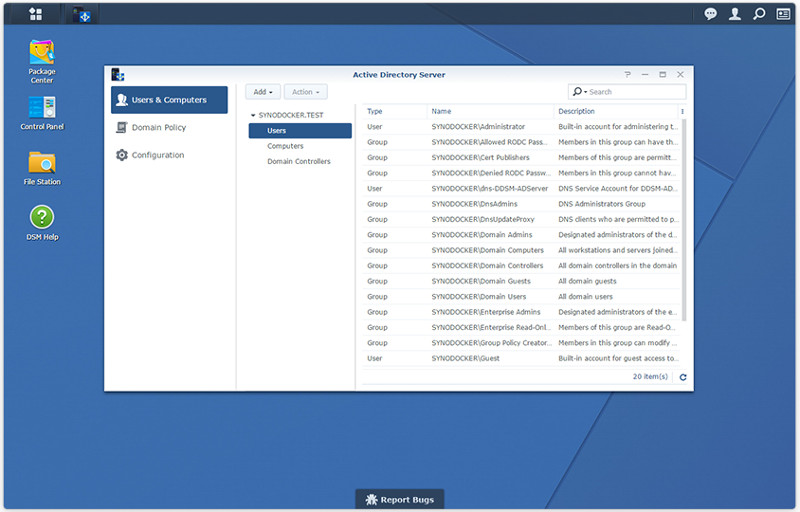Select the Active Directory Server taskbar icon
The image size is (800, 512).
[82, 14]
